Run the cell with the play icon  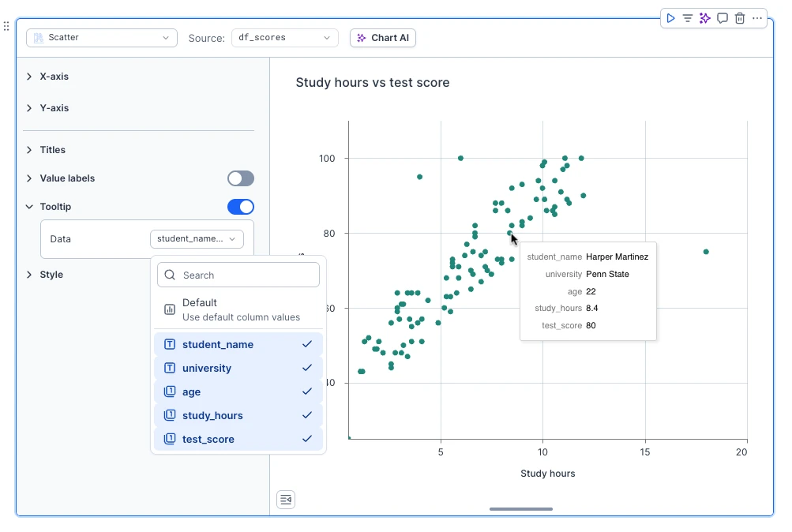click(670, 18)
